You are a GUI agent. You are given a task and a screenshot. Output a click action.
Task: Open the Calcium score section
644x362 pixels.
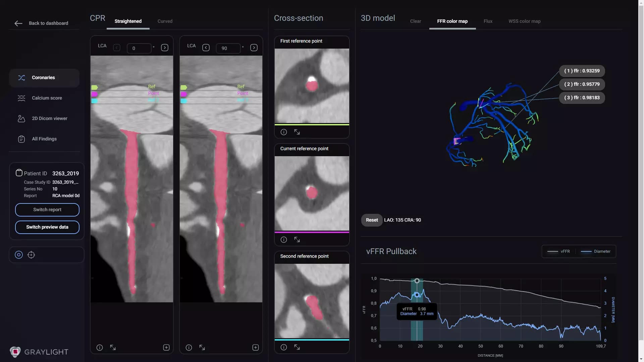pos(47,98)
